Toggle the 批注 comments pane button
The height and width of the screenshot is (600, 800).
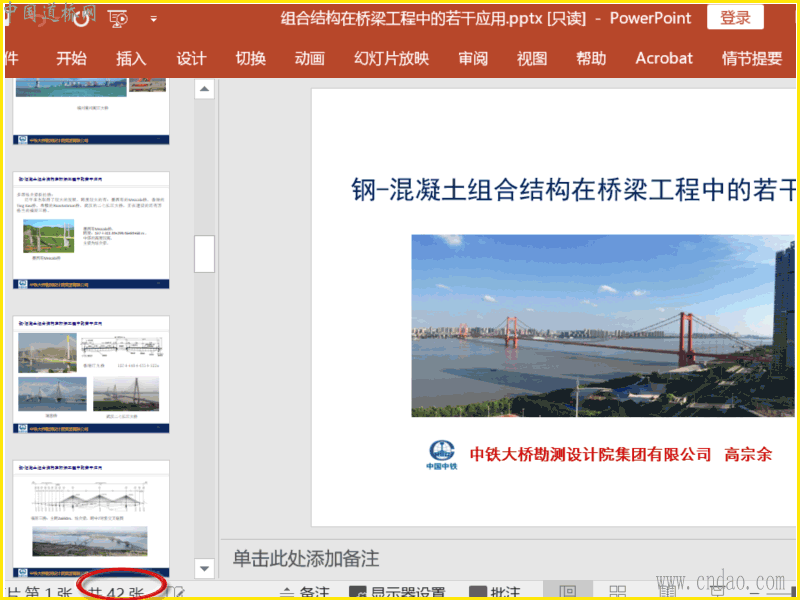pyautogui.click(x=494, y=592)
